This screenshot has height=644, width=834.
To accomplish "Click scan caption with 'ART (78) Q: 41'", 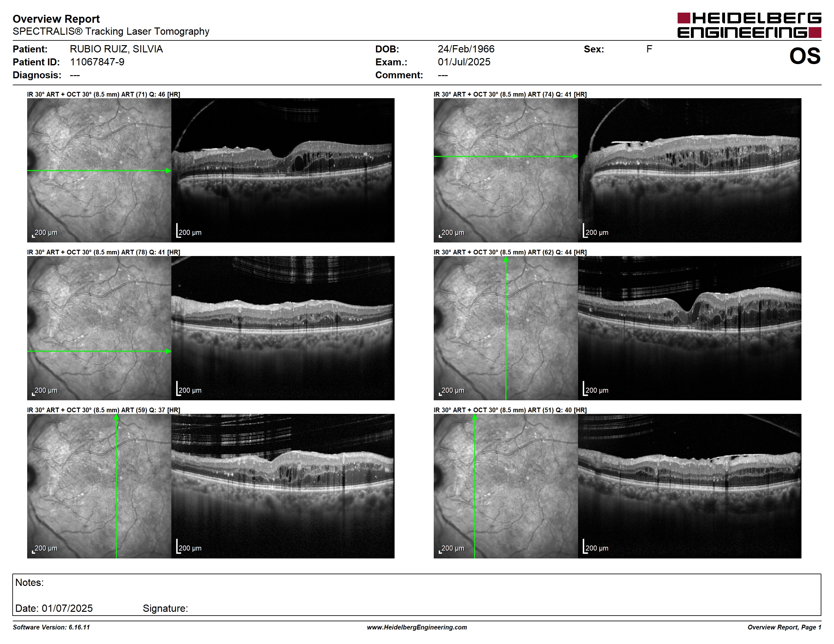I will 104,252.
